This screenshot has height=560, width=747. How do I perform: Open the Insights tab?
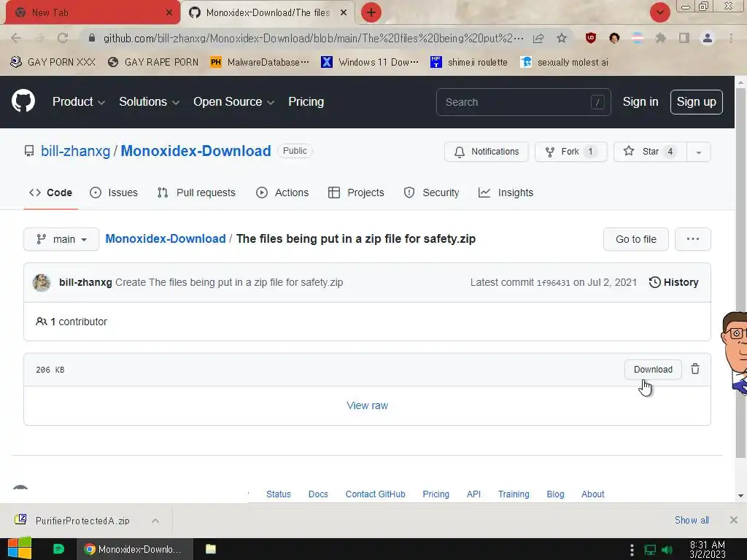point(506,192)
